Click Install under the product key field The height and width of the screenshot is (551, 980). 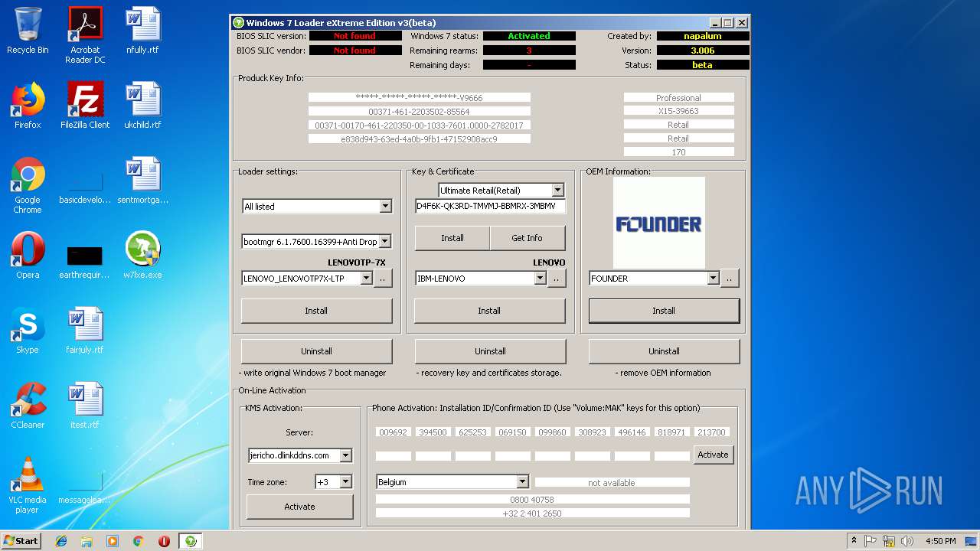(452, 238)
